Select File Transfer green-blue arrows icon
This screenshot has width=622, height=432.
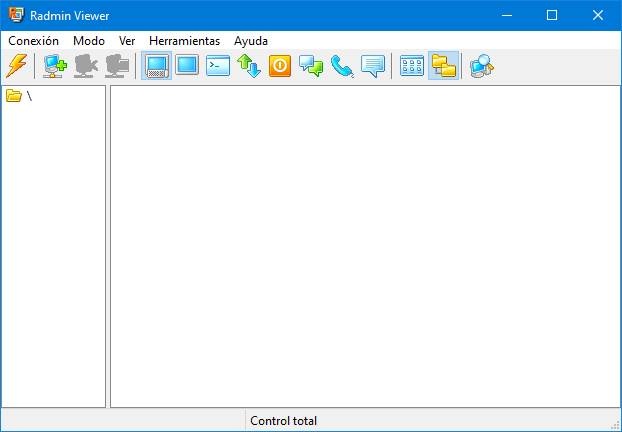249,66
